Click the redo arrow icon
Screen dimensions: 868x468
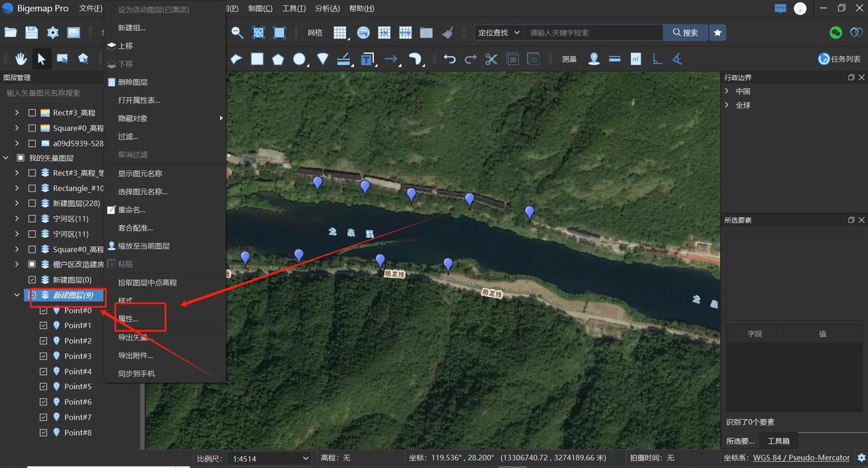point(470,59)
